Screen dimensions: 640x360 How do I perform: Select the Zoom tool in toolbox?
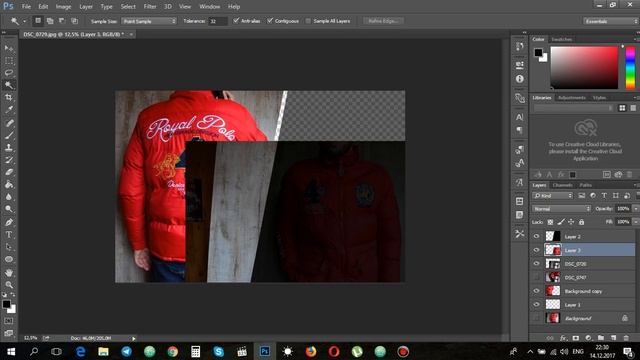[9, 285]
